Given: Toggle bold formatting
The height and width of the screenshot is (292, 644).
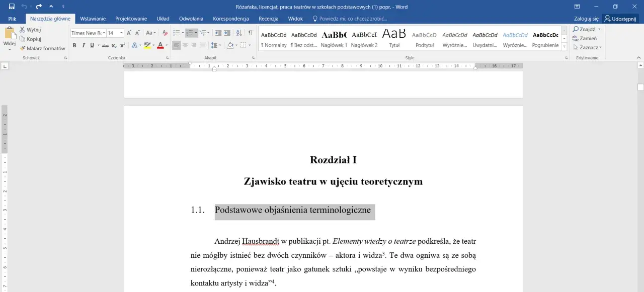Looking at the screenshot, I should (74, 45).
